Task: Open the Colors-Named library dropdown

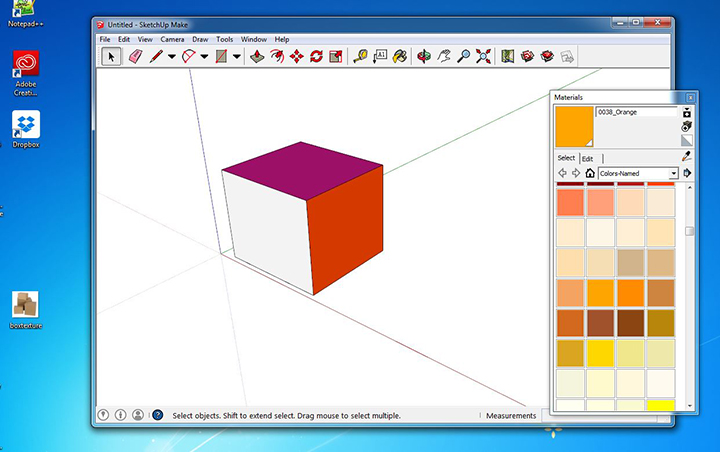Action: coord(674,173)
